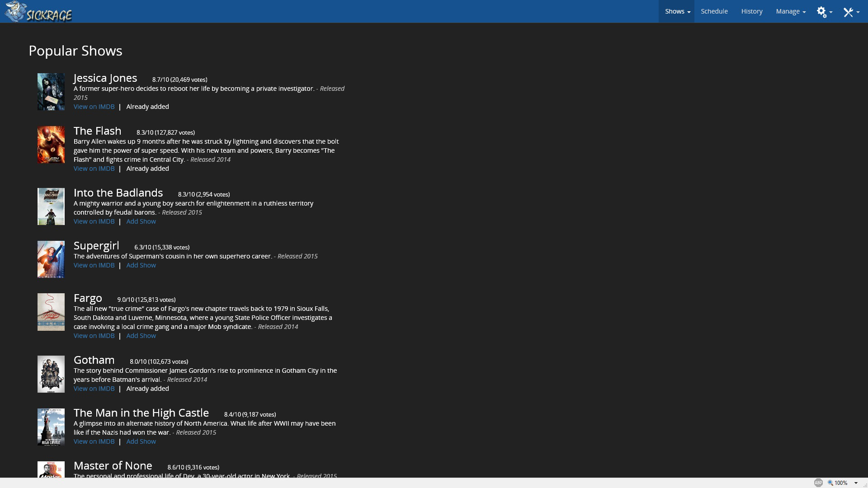View The Man in the High Castle on IMDB
The image size is (868, 488).
click(94, 441)
